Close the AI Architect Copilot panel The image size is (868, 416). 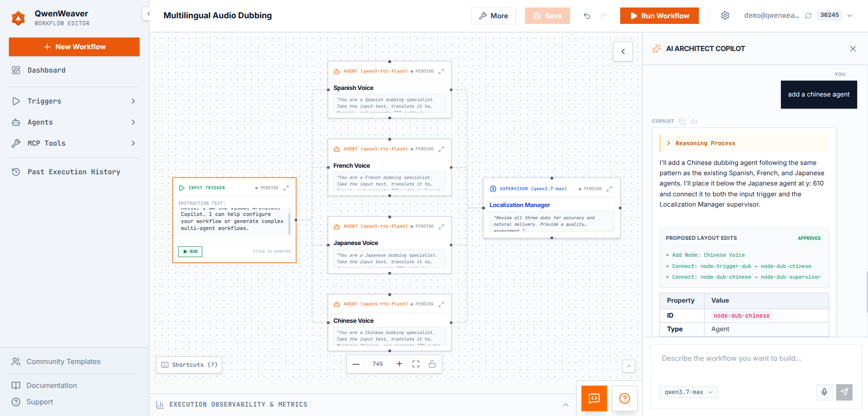(853, 49)
